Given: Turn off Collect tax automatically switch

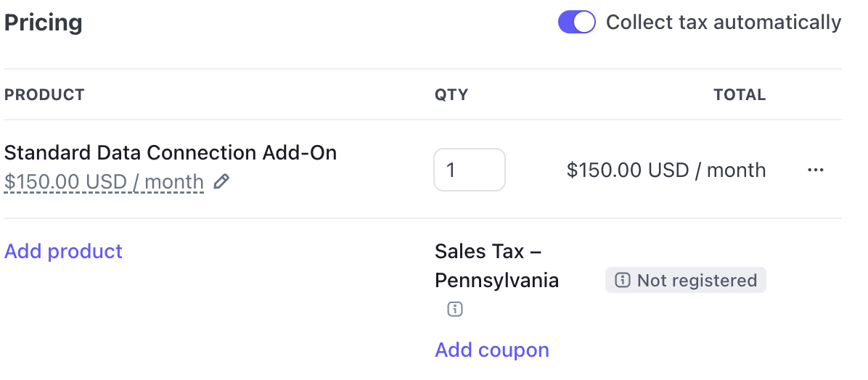Looking at the screenshot, I should [x=577, y=22].
